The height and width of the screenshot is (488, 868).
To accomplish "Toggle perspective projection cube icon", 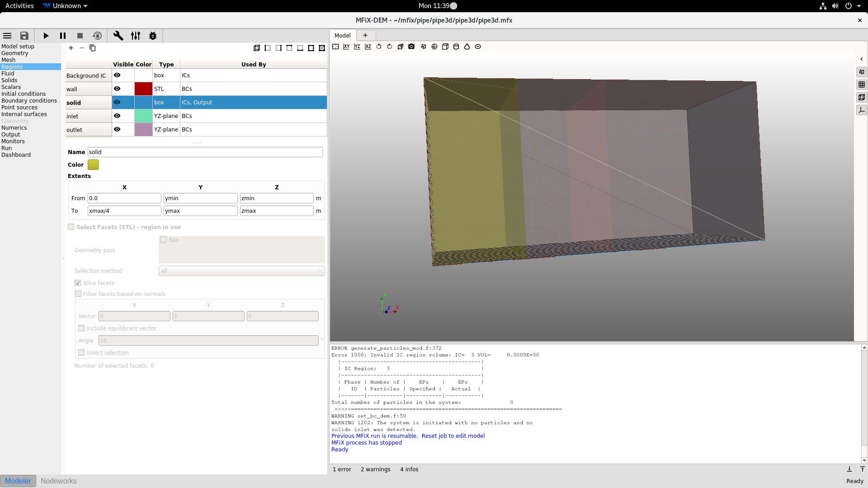I will point(401,47).
